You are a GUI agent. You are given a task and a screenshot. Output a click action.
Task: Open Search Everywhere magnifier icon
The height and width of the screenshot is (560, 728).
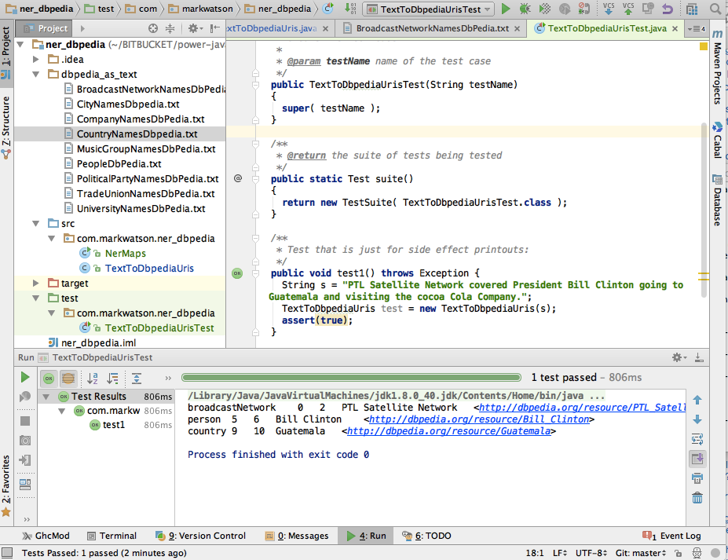[x=715, y=9]
